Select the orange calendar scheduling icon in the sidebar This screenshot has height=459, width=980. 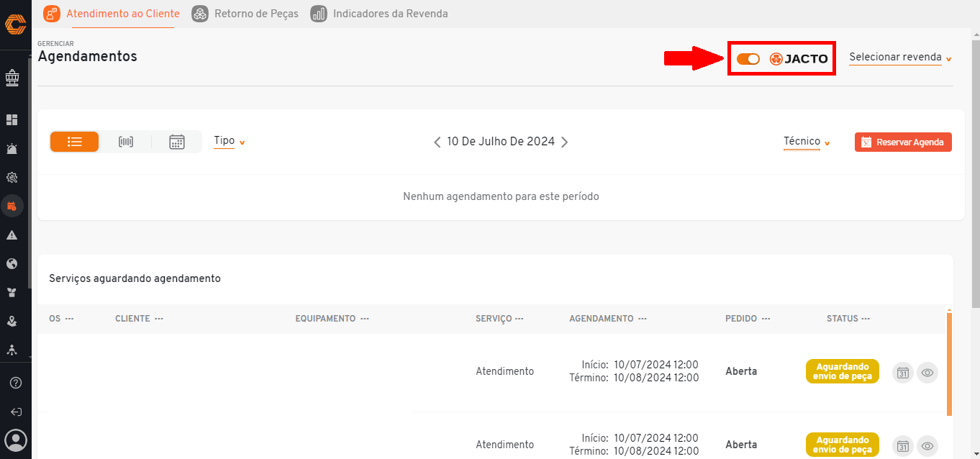12,206
